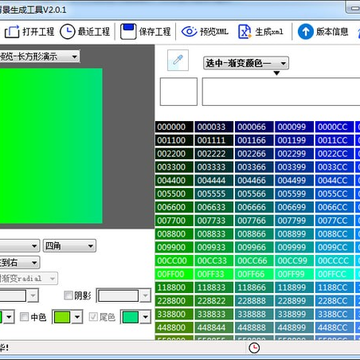360x360 pixels.
Task: Open the 长方形演示 preview shape dropdown
Action: pos(39,57)
